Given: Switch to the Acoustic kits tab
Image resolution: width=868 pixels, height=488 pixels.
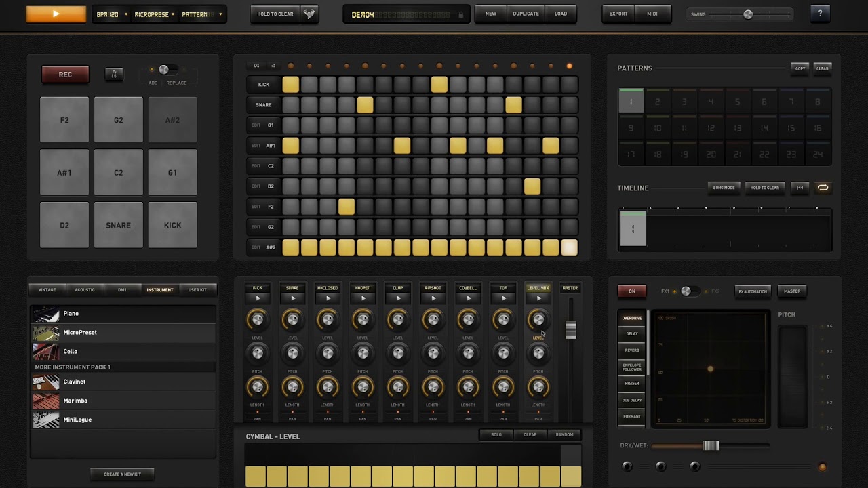Looking at the screenshot, I should 85,290.
